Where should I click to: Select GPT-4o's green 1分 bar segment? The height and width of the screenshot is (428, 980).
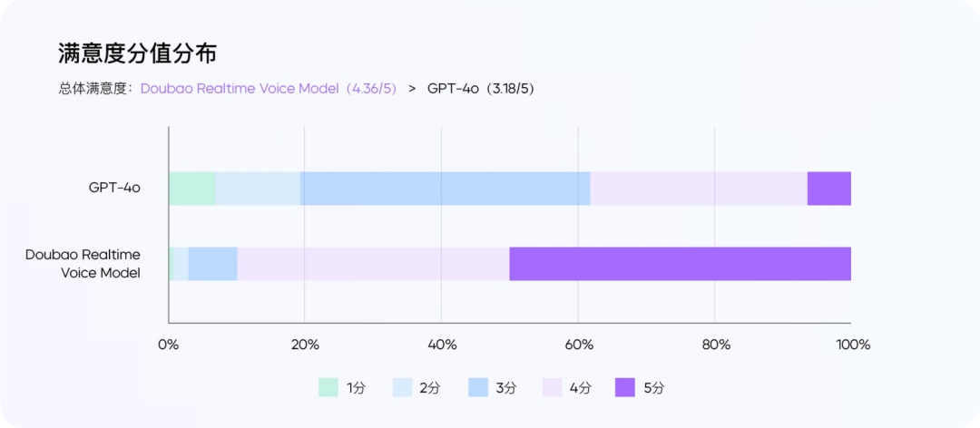(192, 189)
